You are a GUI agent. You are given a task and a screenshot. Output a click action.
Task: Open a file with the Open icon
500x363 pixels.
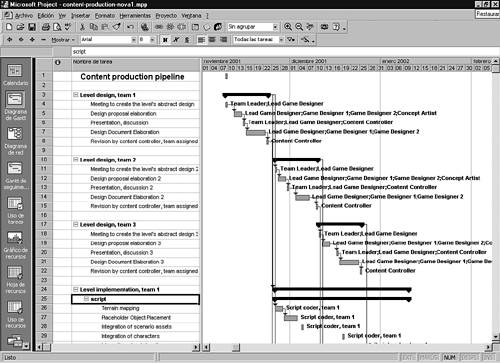click(x=21, y=27)
